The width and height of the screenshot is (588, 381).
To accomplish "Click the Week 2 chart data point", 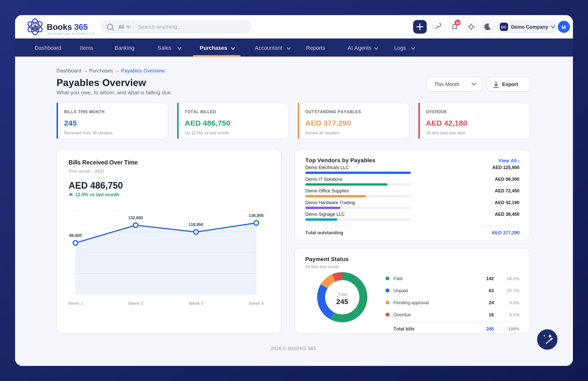I will click(x=136, y=225).
